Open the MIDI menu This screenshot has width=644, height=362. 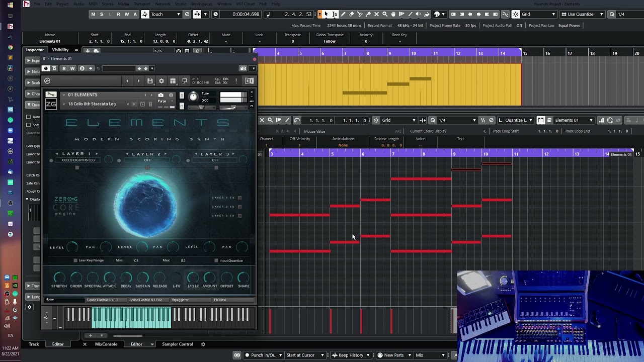pos(92,4)
